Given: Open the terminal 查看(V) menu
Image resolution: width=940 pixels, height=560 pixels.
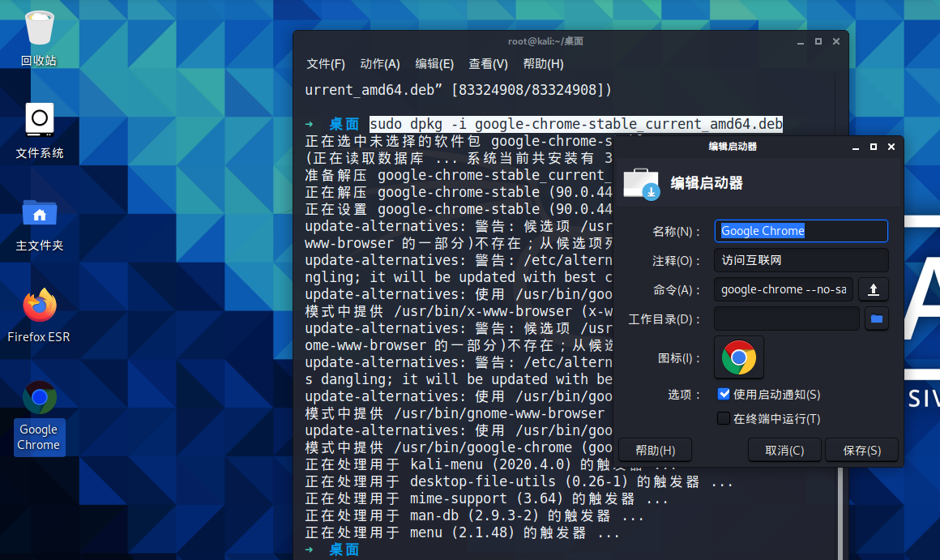Looking at the screenshot, I should (488, 64).
